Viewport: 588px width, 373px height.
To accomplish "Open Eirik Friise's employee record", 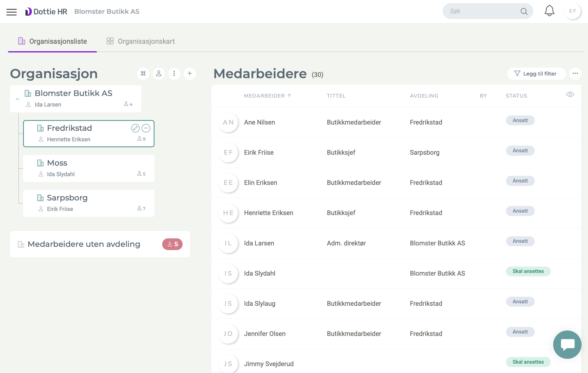I will [x=259, y=152].
